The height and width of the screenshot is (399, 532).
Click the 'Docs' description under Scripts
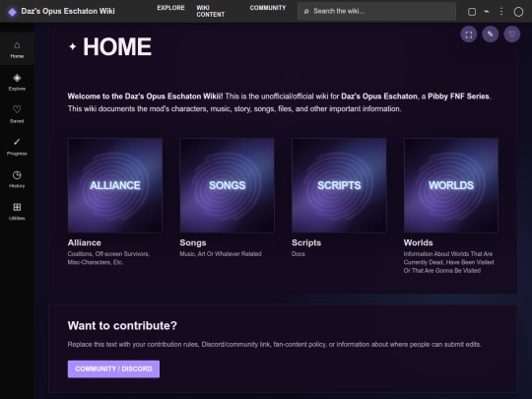pos(299,254)
